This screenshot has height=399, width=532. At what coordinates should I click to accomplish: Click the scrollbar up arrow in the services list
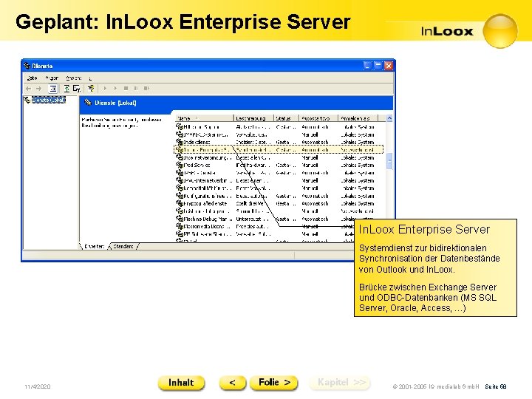(x=389, y=118)
